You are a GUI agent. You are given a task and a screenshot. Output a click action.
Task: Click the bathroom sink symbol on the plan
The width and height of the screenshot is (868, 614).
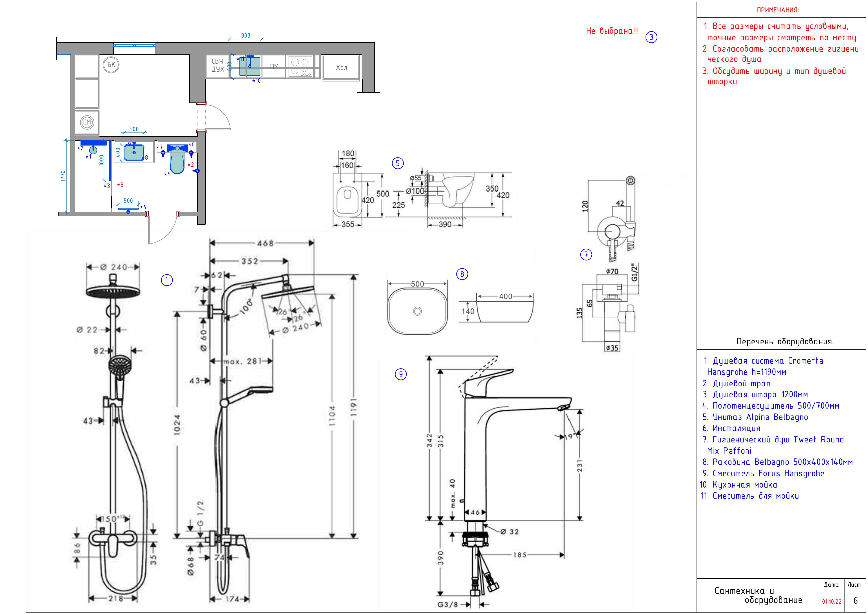pos(134,152)
